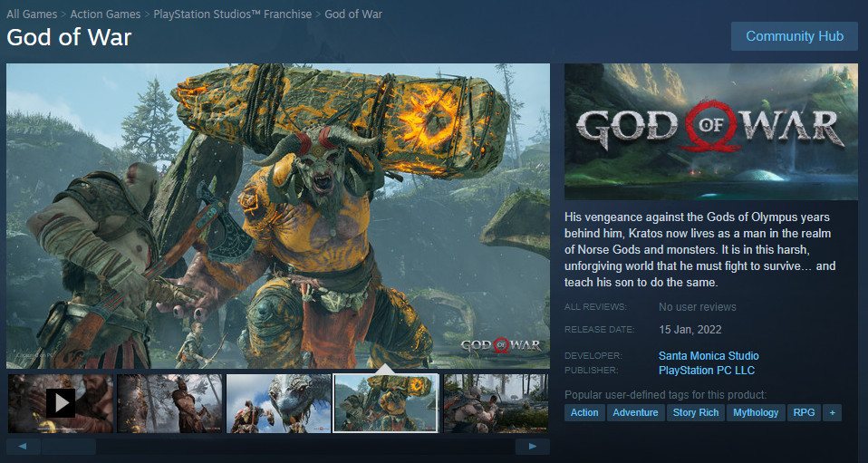Click the God of War breadcrumb link

353,14
